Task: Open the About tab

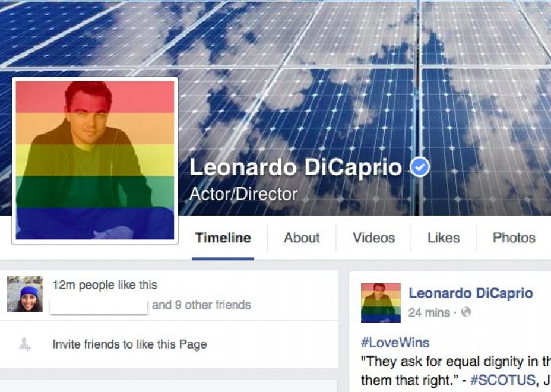Action: click(x=302, y=238)
